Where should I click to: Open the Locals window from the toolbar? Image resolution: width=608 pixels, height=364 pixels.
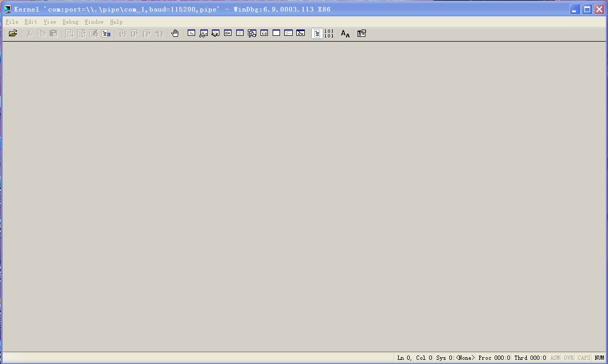coord(216,33)
